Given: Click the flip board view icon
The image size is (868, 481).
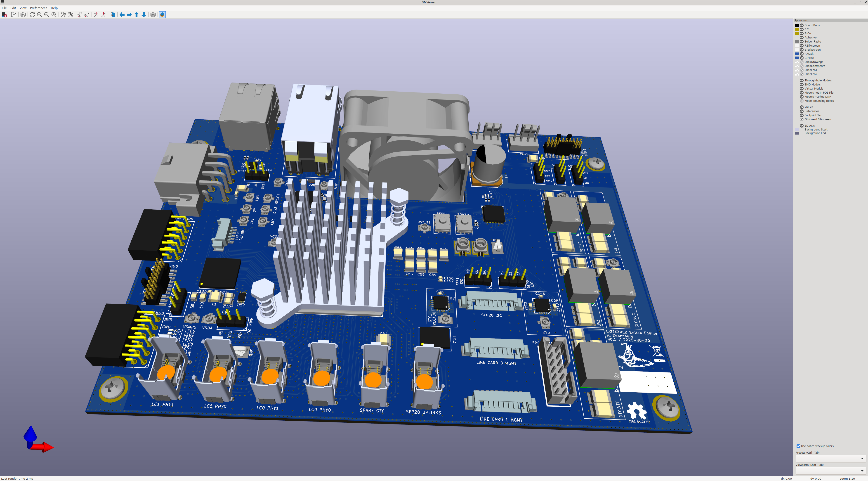Looking at the screenshot, I should click(113, 15).
